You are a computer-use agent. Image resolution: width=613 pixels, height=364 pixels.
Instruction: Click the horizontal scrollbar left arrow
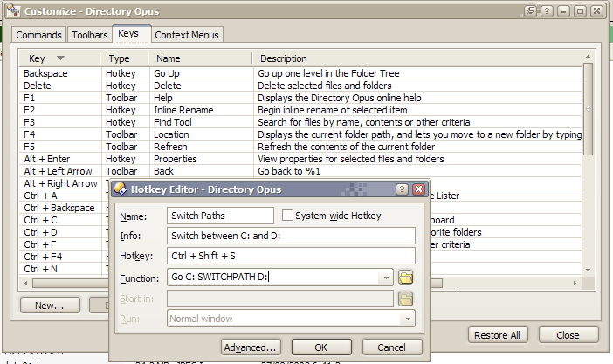[x=26, y=283]
